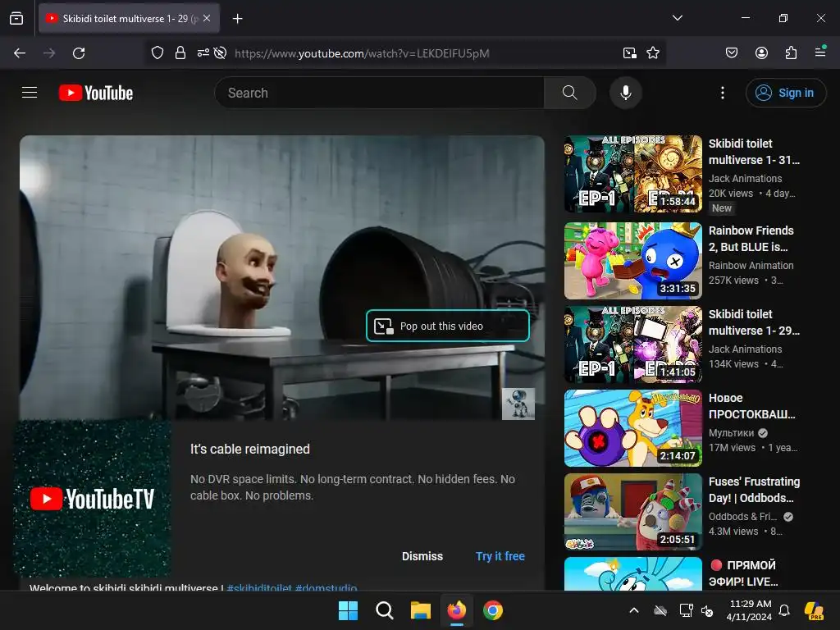Viewport: 840px width, 630px height.
Task: Close the Skibidi toilet multiverse tab
Action: [207, 18]
